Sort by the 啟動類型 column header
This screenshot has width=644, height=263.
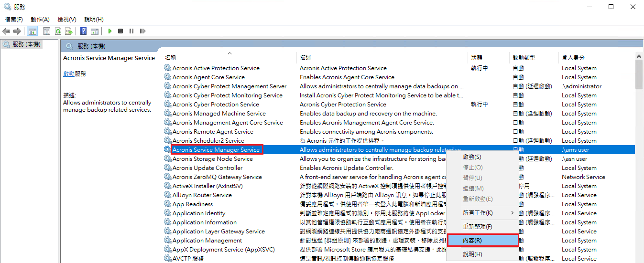535,57
